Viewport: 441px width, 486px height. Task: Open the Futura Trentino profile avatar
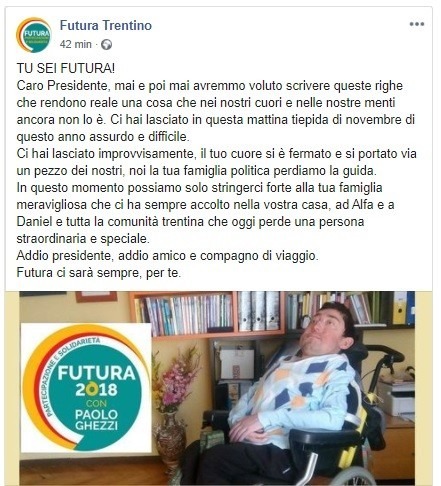point(34,35)
